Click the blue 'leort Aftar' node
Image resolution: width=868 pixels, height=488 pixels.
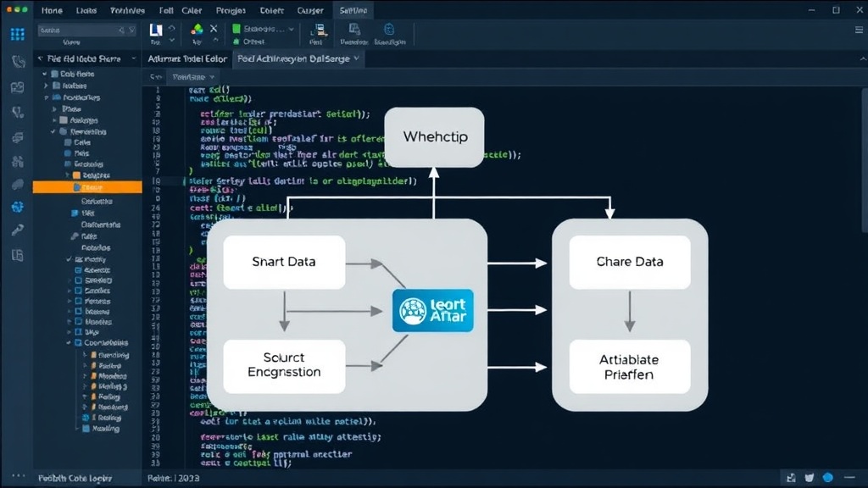coord(433,311)
